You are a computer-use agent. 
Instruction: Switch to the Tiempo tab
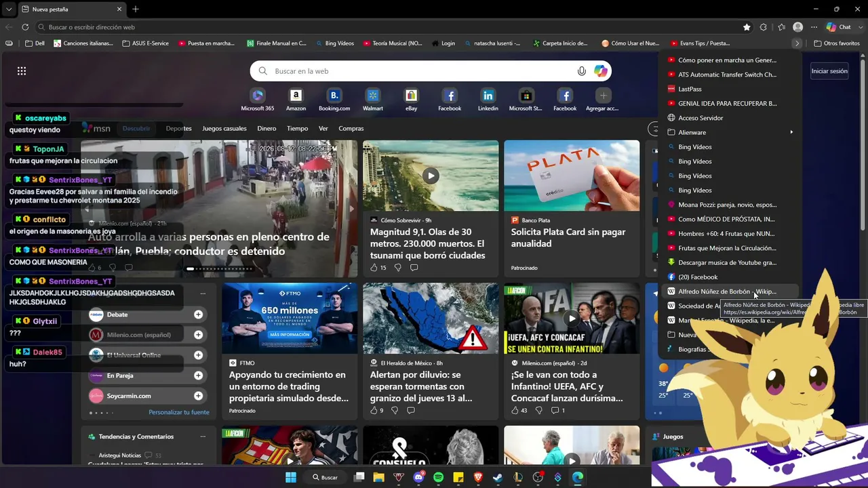[297, 128]
